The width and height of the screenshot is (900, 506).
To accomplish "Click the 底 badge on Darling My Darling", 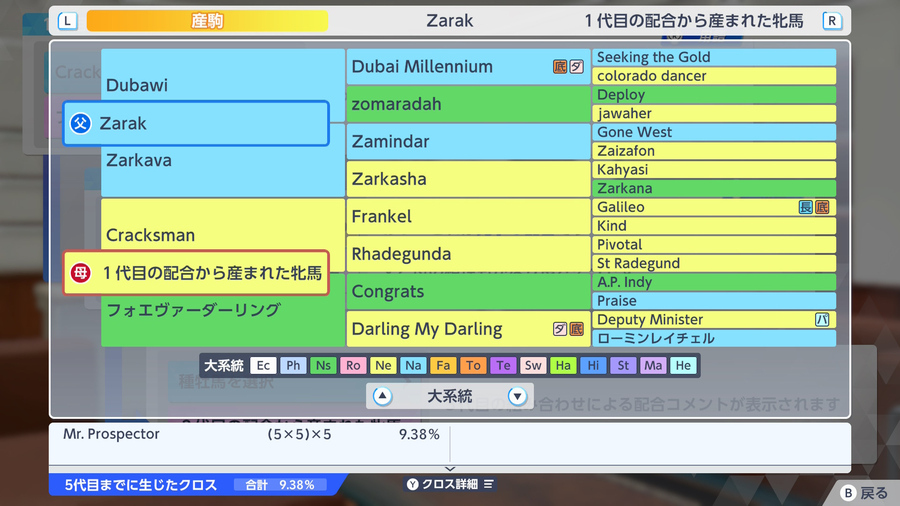I will click(x=576, y=329).
